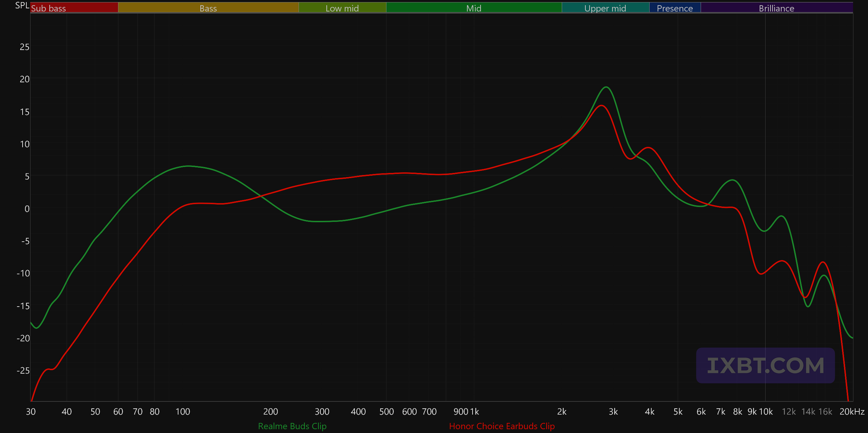Click the IXBT.COM watermark logo
This screenshot has height=433, width=868.
pos(765,366)
